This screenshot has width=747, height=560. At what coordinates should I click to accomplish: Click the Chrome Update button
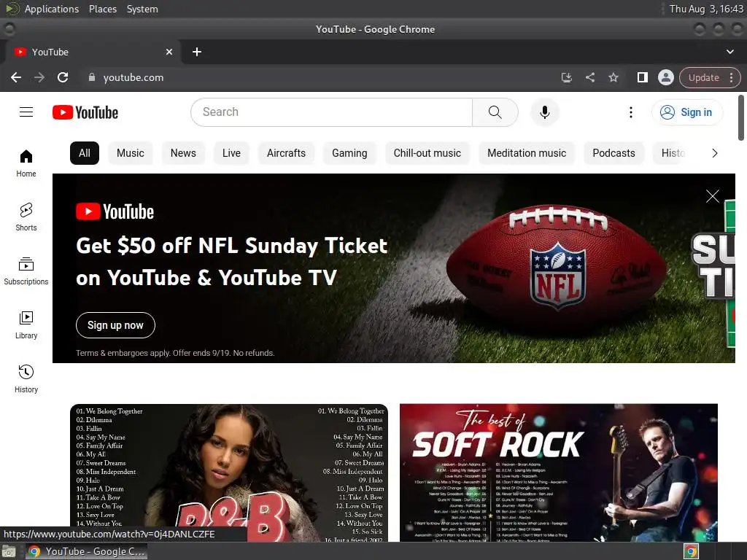[x=709, y=77]
